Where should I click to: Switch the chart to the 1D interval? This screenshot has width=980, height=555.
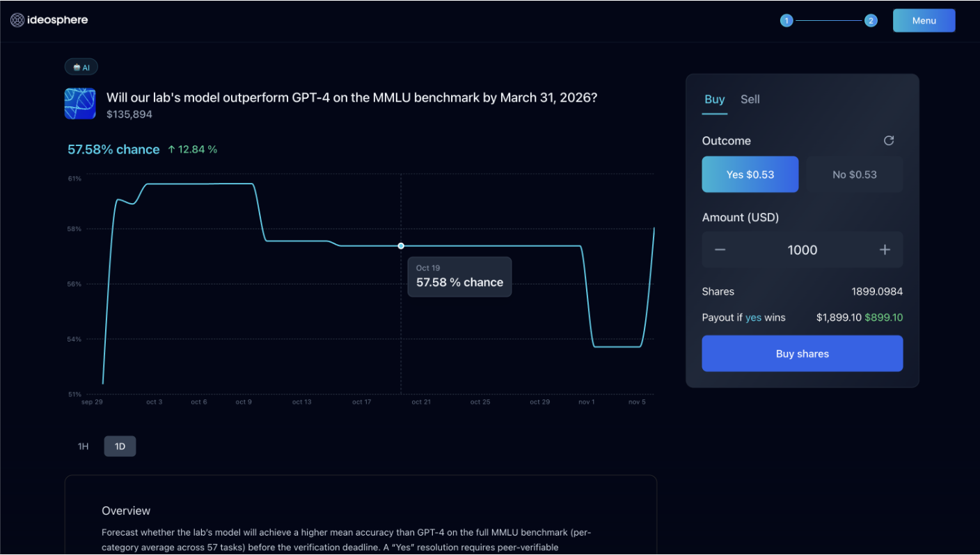pyautogui.click(x=120, y=446)
